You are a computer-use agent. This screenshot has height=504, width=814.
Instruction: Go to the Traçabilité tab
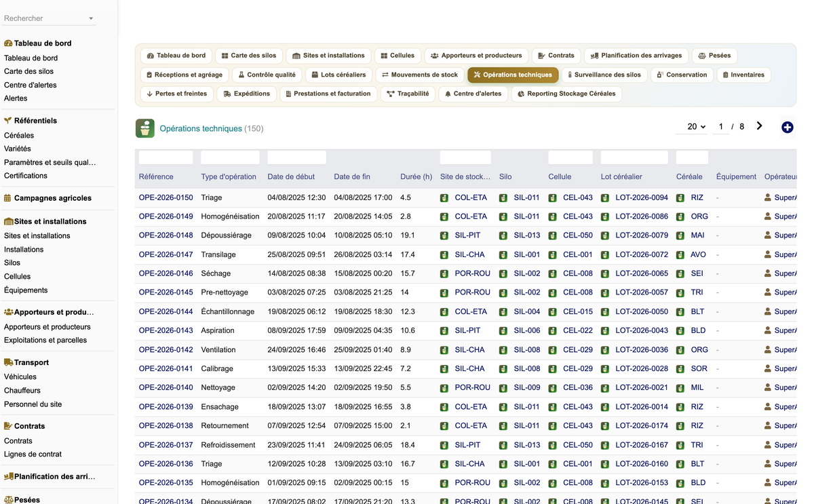coord(408,94)
